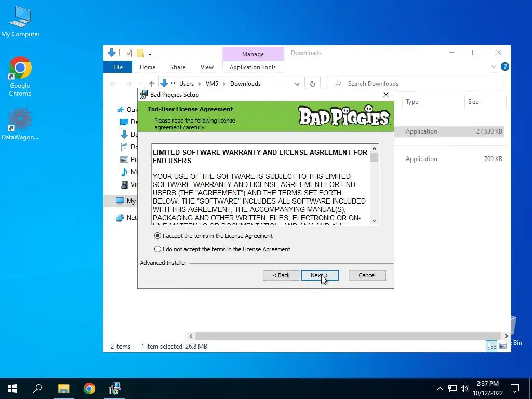This screenshot has width=532, height=399.
Task: Click the taskbar clock showing 2:37 PM
Action: (487, 389)
